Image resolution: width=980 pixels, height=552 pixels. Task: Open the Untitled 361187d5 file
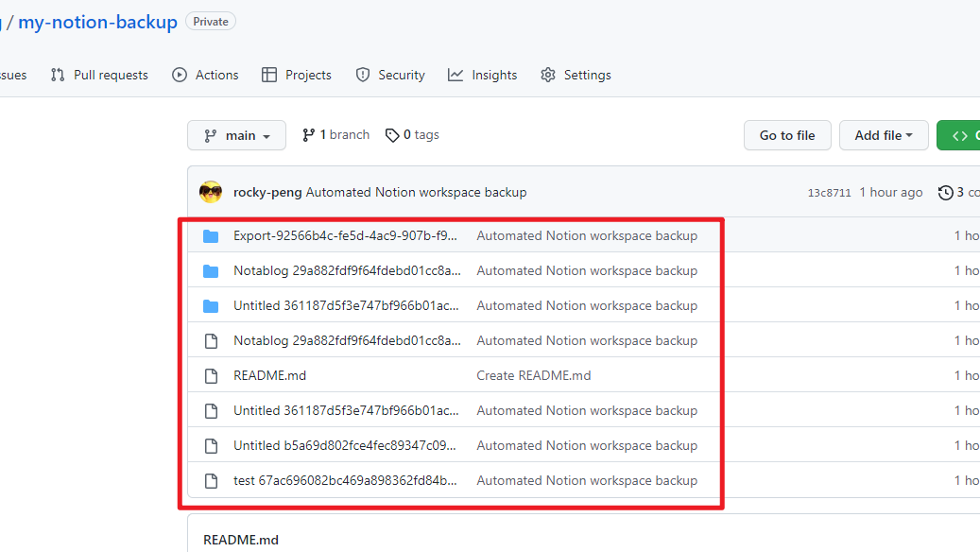click(x=346, y=411)
